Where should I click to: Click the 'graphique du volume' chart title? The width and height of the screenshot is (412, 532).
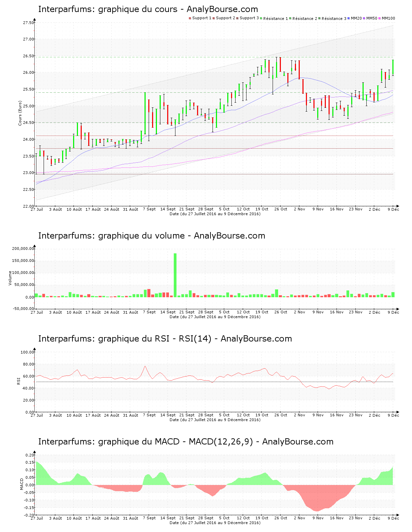pos(151,236)
